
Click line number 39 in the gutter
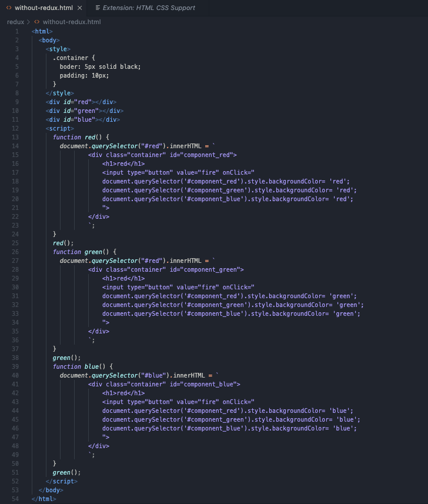(15, 366)
